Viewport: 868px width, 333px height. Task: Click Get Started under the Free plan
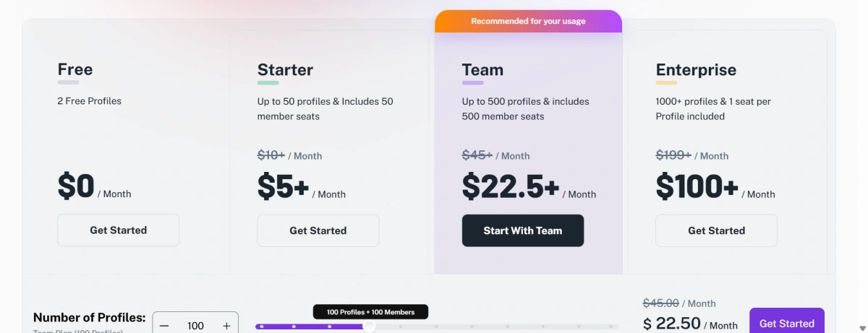click(x=119, y=230)
